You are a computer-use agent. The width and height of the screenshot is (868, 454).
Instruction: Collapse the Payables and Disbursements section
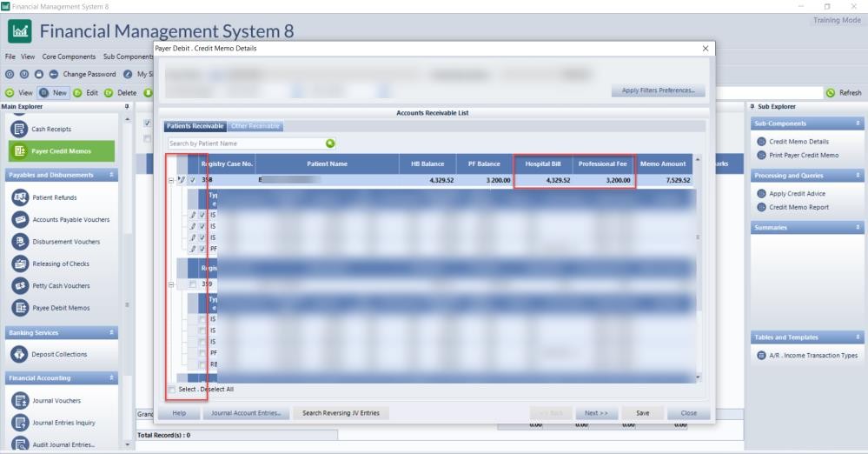[x=111, y=175]
